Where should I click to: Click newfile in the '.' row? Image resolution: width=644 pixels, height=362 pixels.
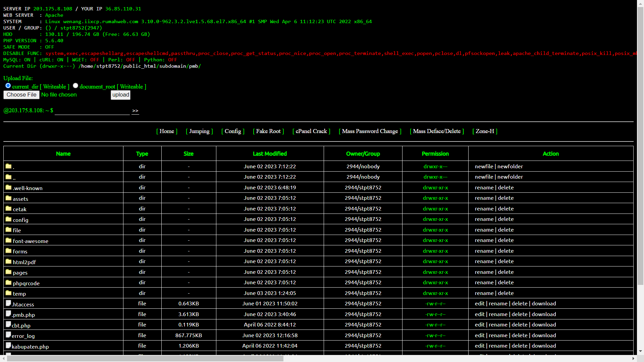tap(484, 167)
